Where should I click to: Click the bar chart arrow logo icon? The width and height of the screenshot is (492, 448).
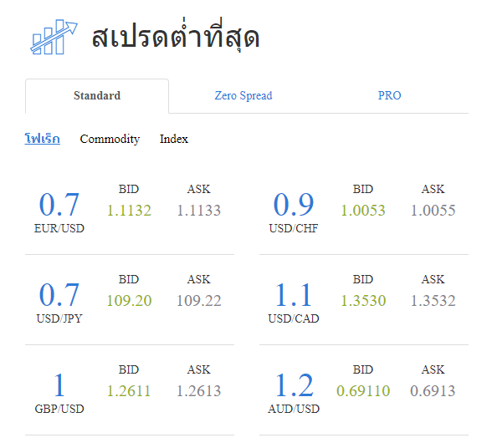point(54,37)
